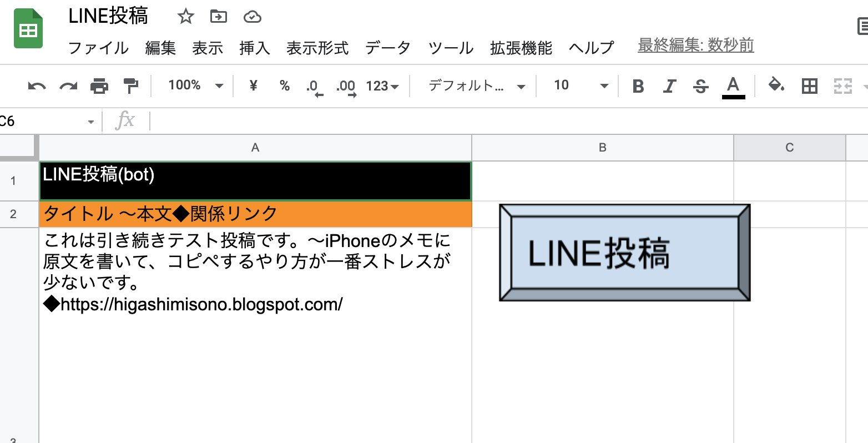Viewport: 868px width, 443px height.
Task: Open the font family dropdown デフォルト
Action: [x=477, y=85]
